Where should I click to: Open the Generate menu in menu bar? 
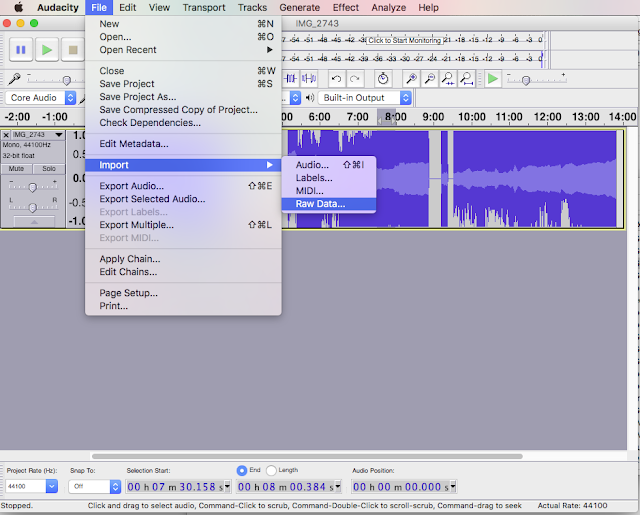point(299,7)
